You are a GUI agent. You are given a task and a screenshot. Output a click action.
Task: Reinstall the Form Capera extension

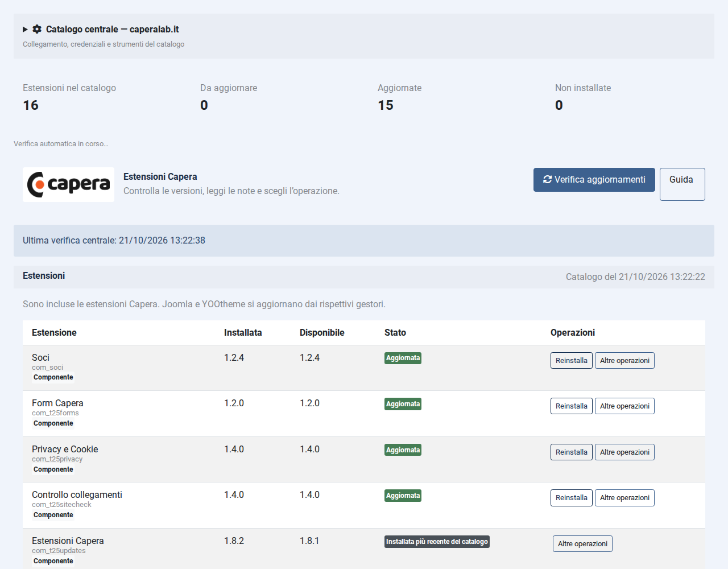tap(572, 406)
